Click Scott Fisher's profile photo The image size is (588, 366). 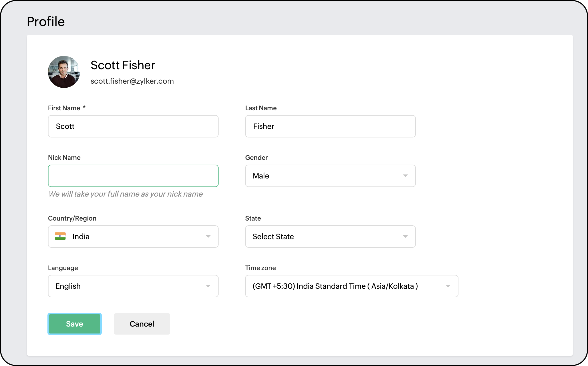(64, 72)
